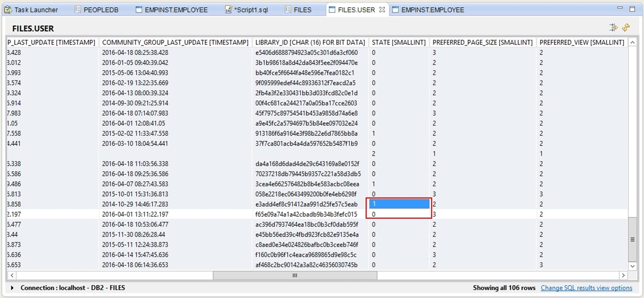Click the vertical scrollbar down arrow
The width and height of the screenshot is (644, 298).
[633, 266]
